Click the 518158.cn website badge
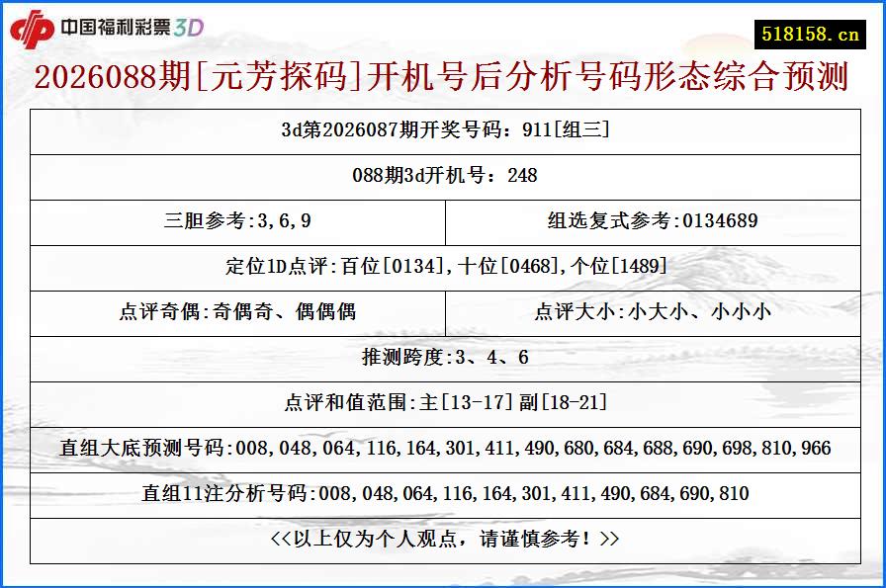 pos(810,35)
